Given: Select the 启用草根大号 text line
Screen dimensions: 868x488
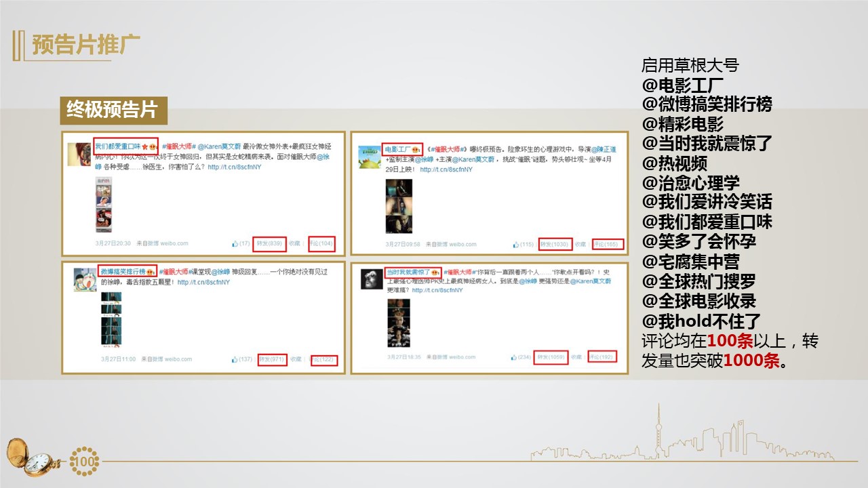Looking at the screenshot, I should click(690, 66).
